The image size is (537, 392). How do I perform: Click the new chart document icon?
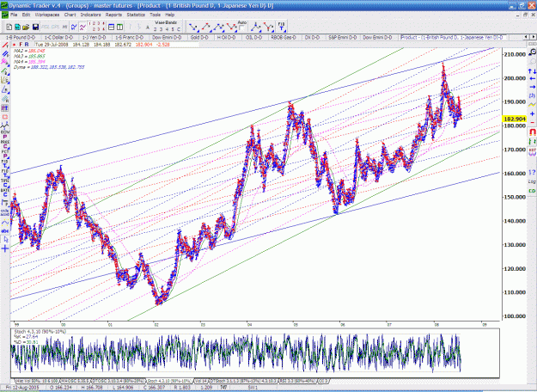[x=9, y=27]
